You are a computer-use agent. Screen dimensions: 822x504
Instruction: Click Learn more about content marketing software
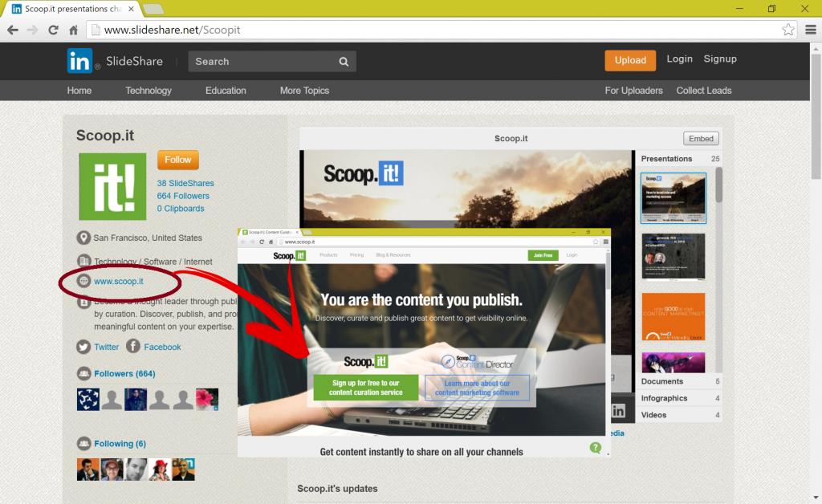tap(477, 388)
